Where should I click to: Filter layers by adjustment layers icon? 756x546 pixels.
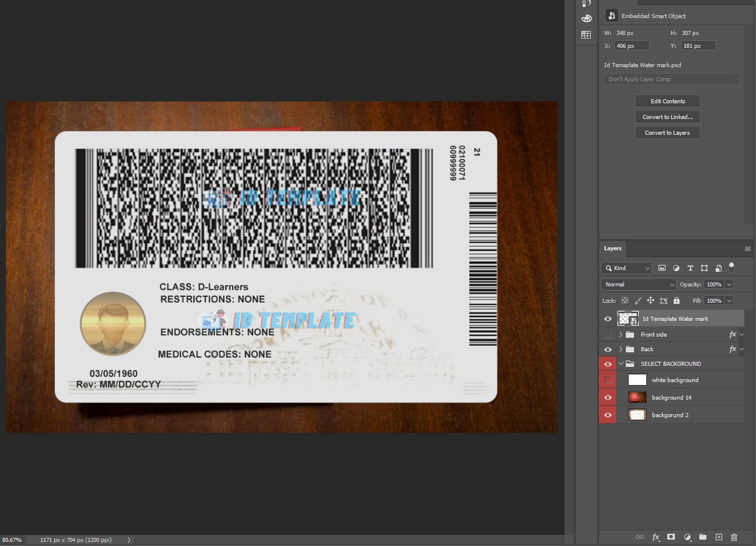676,268
